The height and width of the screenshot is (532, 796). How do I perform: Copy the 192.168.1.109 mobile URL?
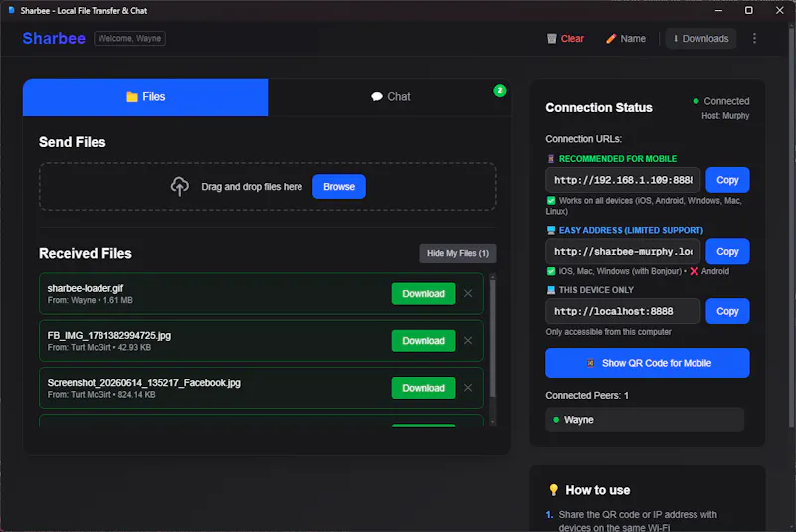727,180
